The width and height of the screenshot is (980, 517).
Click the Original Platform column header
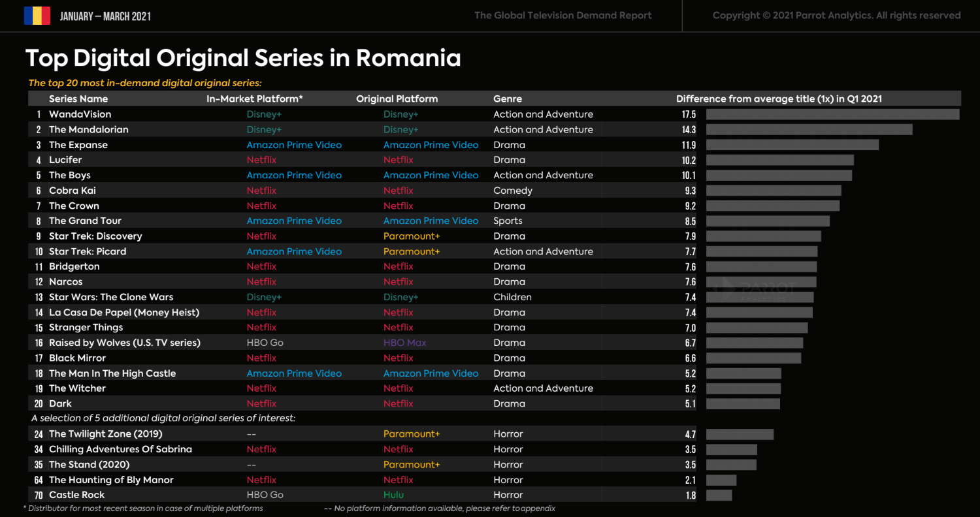397,99
